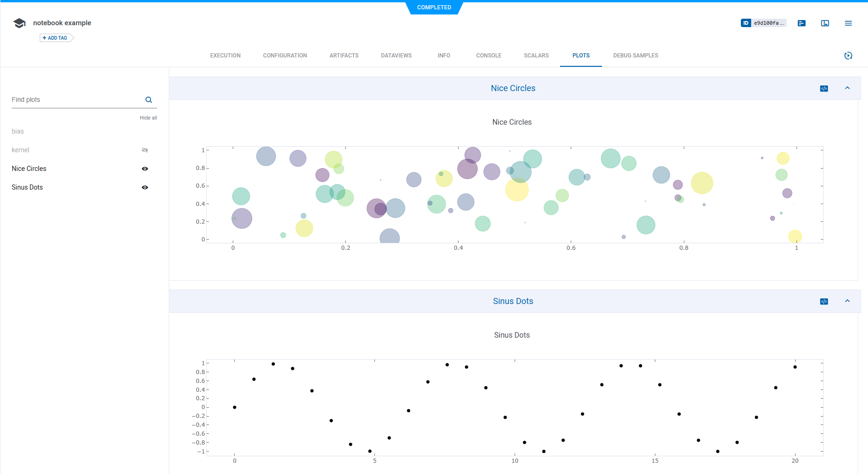Click the experiment ID badge
Image resolution: width=868 pixels, height=474 pixels.
tap(763, 23)
